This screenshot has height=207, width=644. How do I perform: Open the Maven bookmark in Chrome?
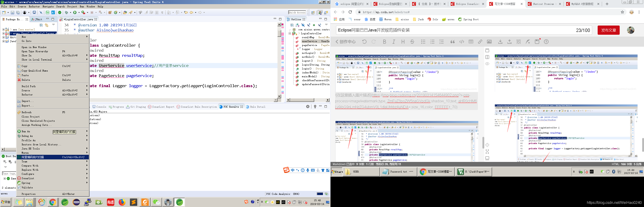click(x=385, y=19)
